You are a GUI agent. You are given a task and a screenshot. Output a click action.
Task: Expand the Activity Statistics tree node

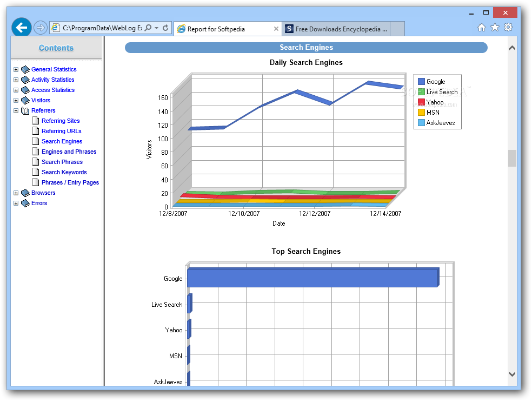click(x=16, y=80)
